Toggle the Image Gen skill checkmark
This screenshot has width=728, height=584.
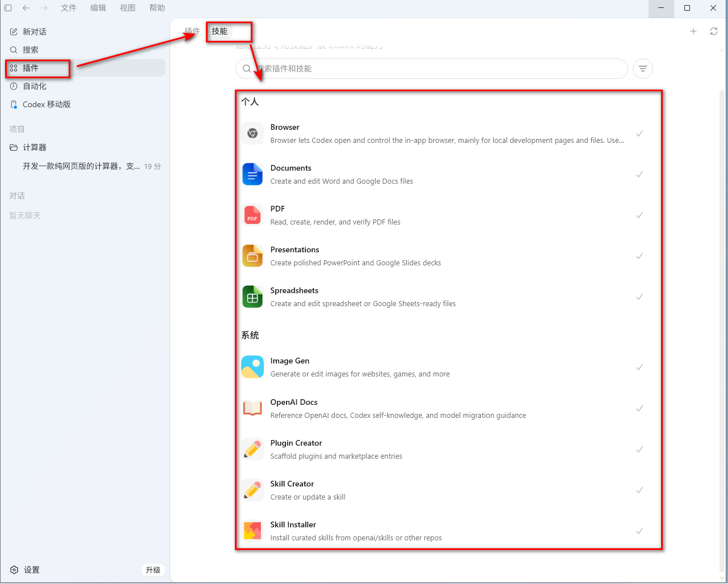pyautogui.click(x=639, y=367)
